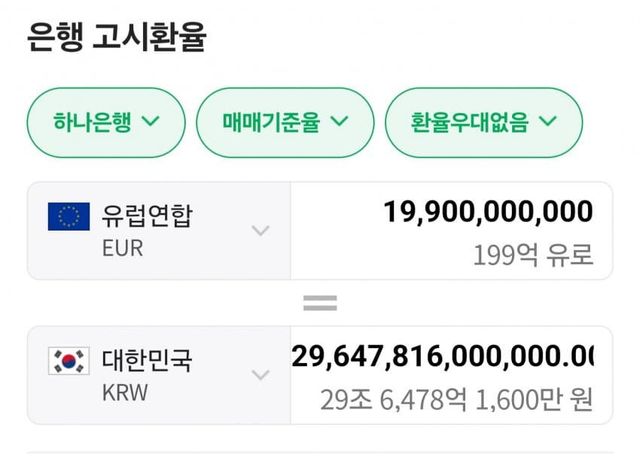Select the 유럽연합 country name
This screenshot has width=640, height=468.
click(147, 216)
